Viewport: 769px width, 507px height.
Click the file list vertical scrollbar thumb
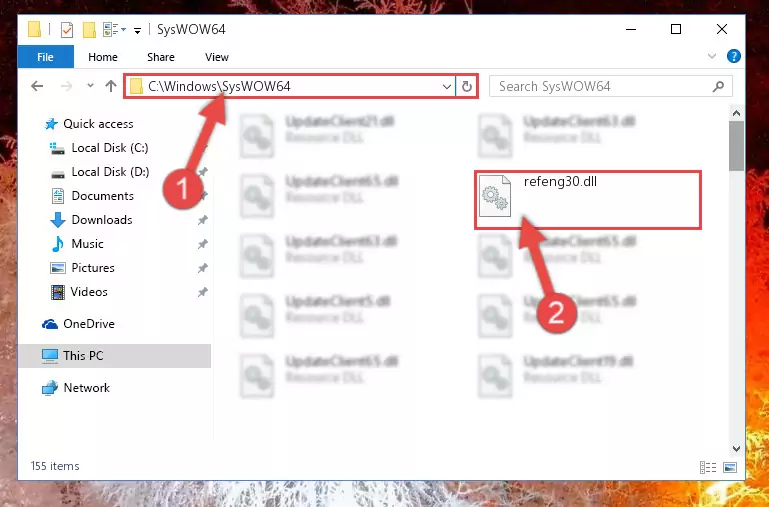tap(736, 146)
